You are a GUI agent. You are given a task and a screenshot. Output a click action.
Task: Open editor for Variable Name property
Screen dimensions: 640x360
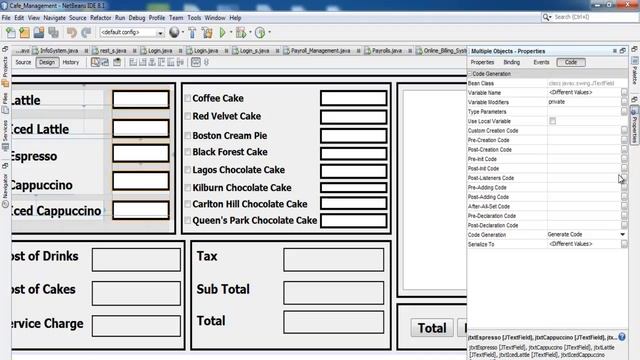click(x=624, y=92)
